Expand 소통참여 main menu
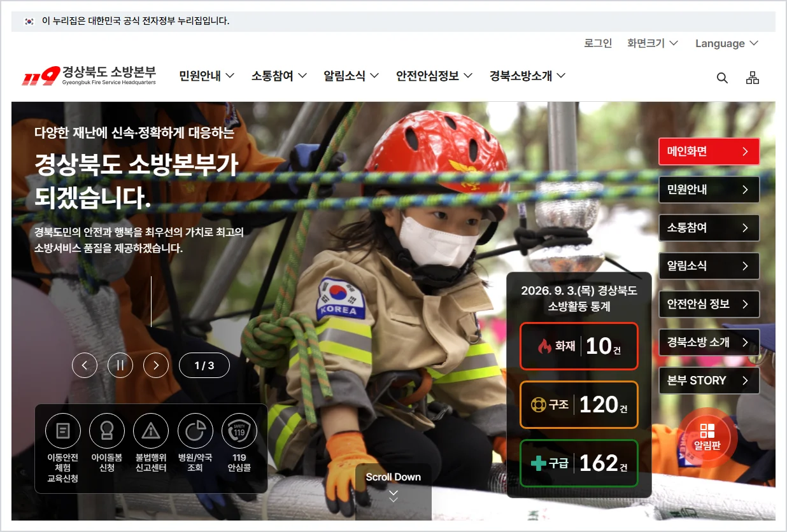The image size is (787, 532). click(279, 76)
